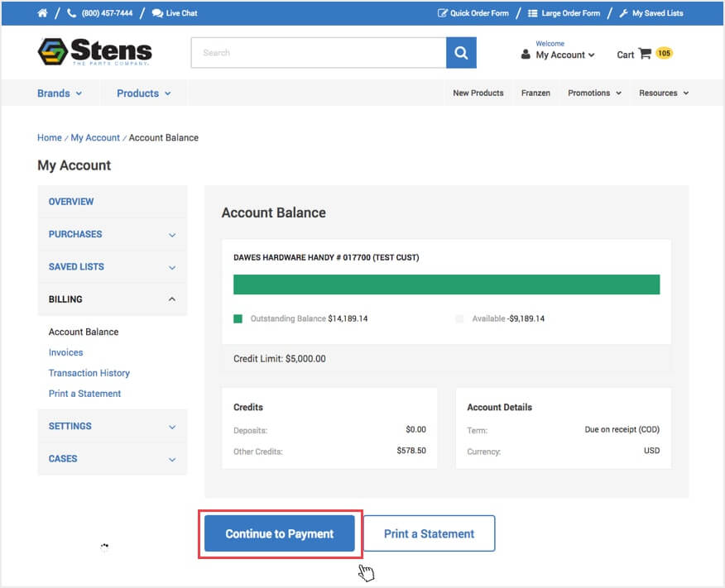Expand the Purchases section in the sidebar
Viewport: 725px width, 588px height.
point(113,234)
